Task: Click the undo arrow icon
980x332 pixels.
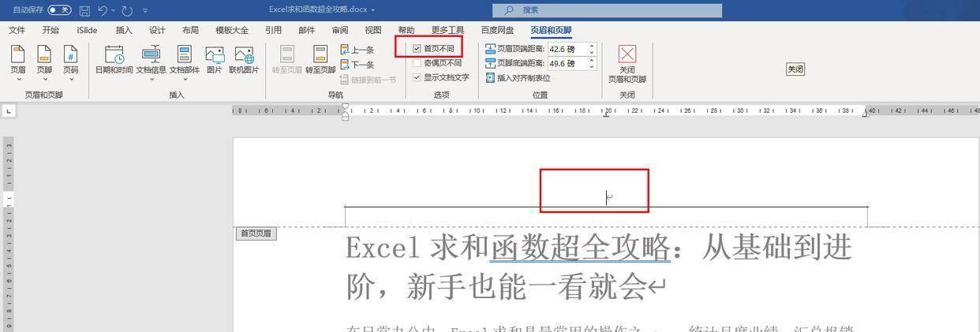Action: [x=103, y=10]
